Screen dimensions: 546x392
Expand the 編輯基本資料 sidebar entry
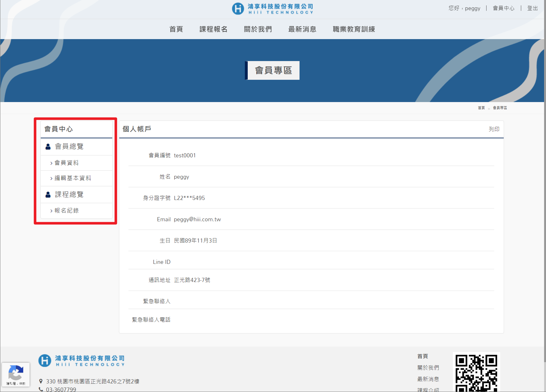coord(73,178)
